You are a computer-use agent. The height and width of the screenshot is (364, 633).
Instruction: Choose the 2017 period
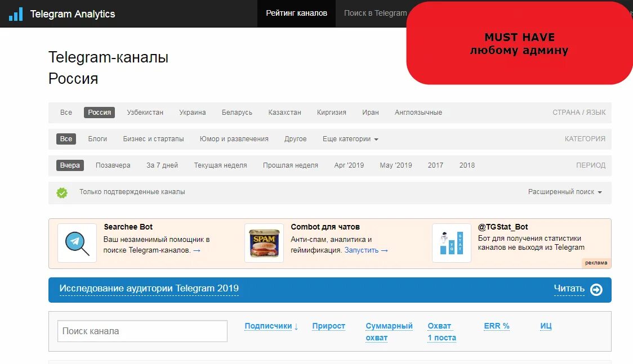pyautogui.click(x=435, y=165)
